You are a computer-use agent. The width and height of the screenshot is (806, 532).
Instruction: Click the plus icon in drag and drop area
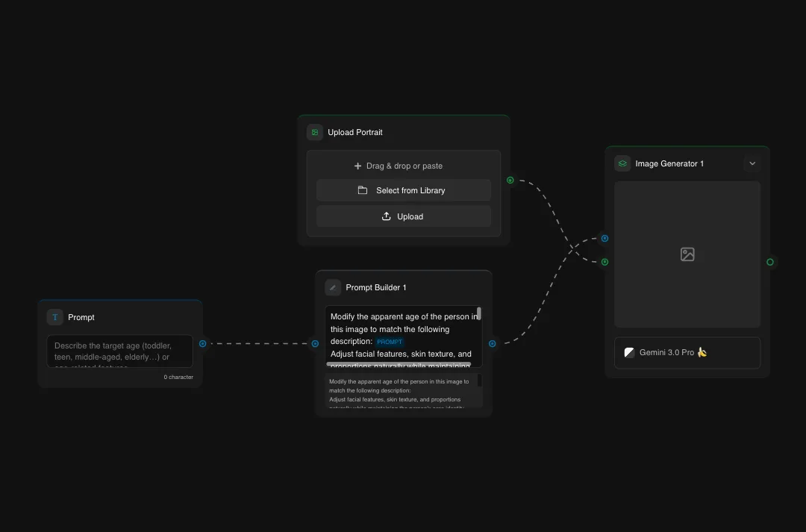[362, 165]
